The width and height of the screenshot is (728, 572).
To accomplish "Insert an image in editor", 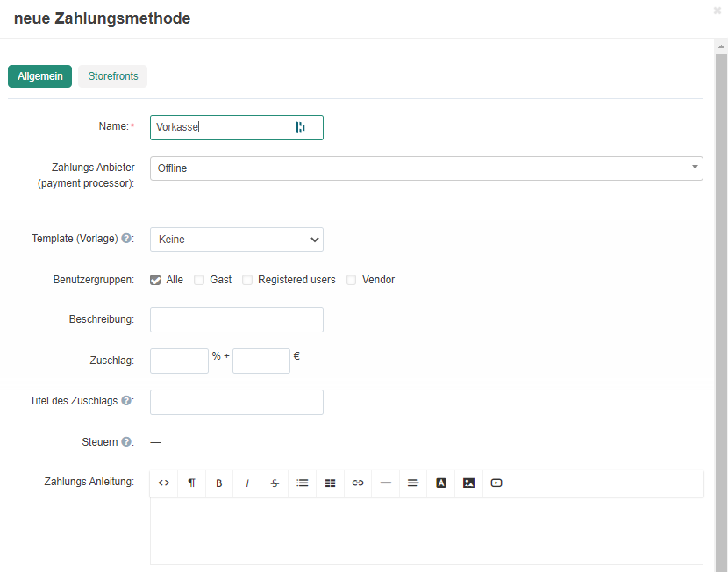I will [469, 483].
